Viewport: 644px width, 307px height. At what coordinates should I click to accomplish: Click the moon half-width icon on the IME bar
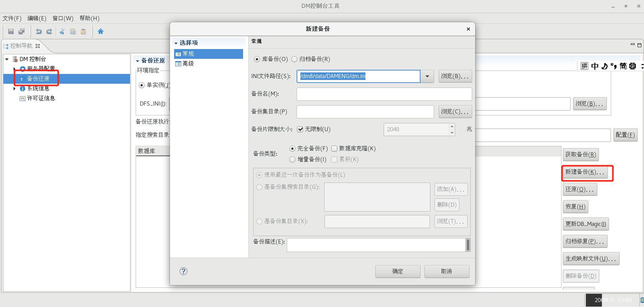pos(604,66)
